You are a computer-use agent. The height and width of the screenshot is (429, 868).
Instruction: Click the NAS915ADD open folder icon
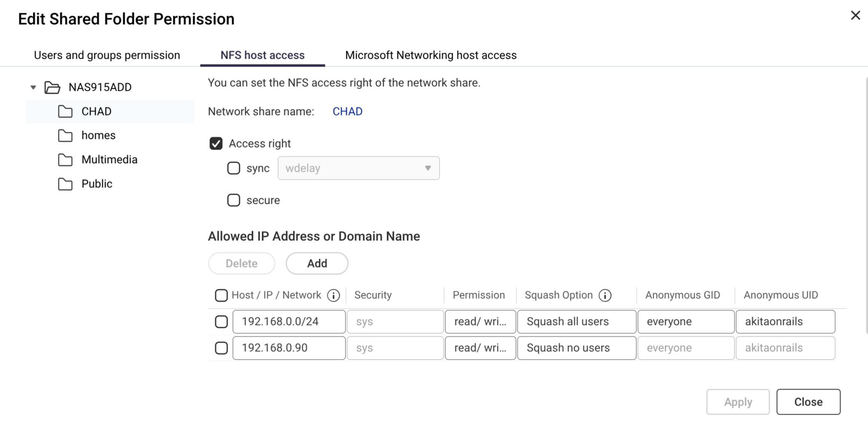pyautogui.click(x=52, y=88)
